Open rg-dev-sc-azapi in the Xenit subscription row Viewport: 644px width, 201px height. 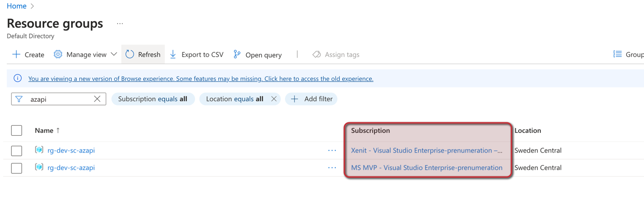[71, 151]
